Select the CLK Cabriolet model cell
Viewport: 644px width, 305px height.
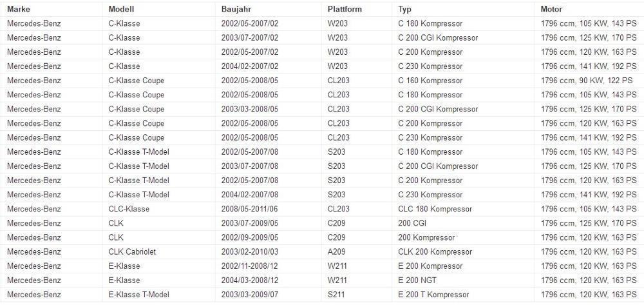[132, 251]
